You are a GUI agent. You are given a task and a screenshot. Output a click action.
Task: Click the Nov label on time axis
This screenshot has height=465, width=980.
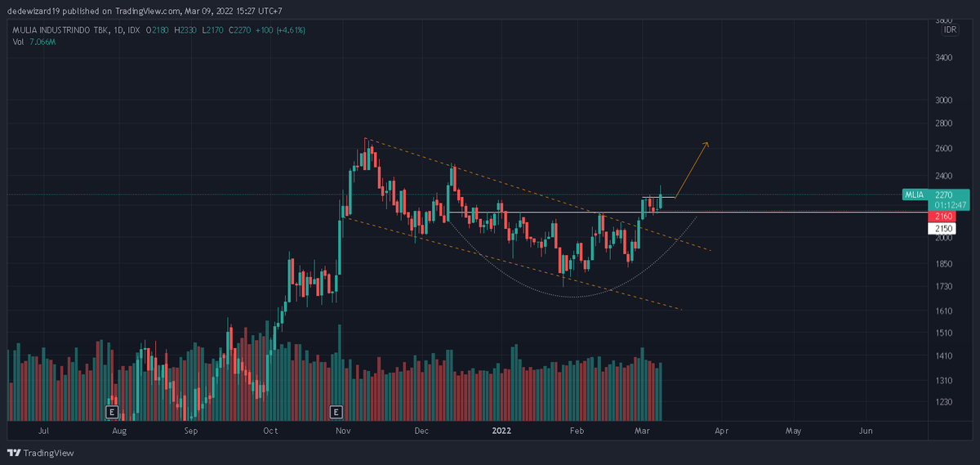[x=343, y=430]
